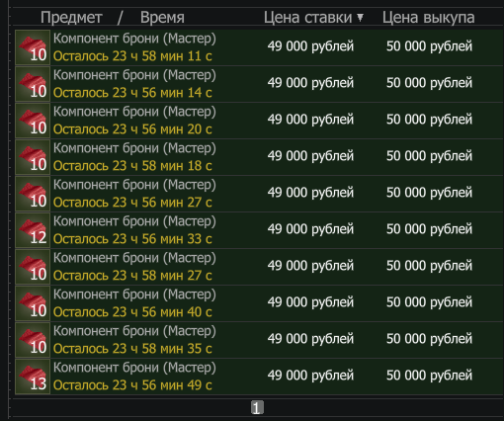Select timer text Осталось 23 ч 56 мин 40 с
Image resolution: width=504 pixels, height=421 pixels.
(132, 312)
